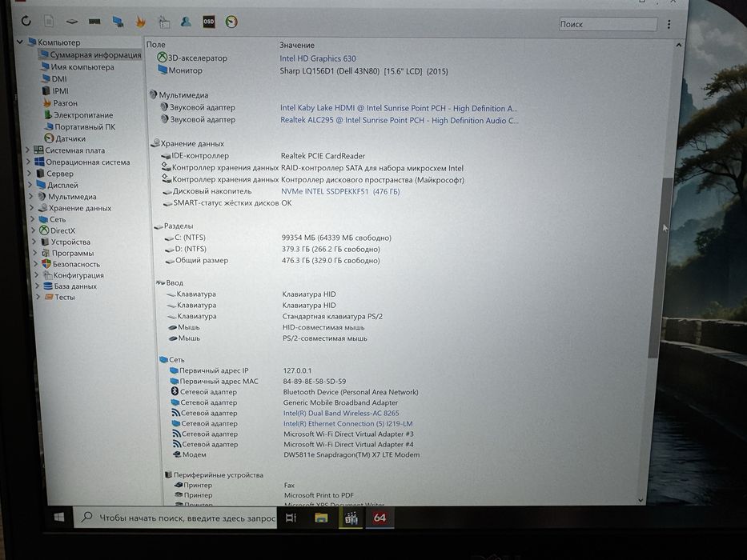Screen dimensions: 747x560
Task: Click the blue monitor toolbar icon
Action: pyautogui.click(x=118, y=22)
